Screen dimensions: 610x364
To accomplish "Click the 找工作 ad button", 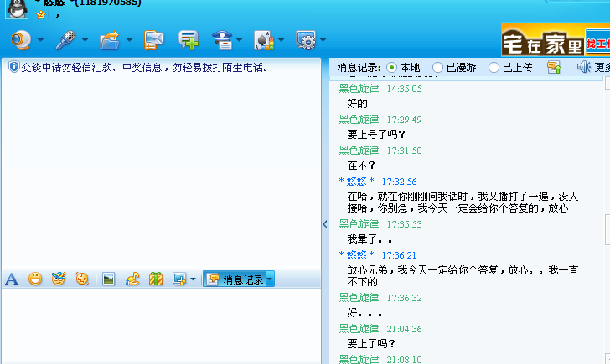I will tap(597, 42).
